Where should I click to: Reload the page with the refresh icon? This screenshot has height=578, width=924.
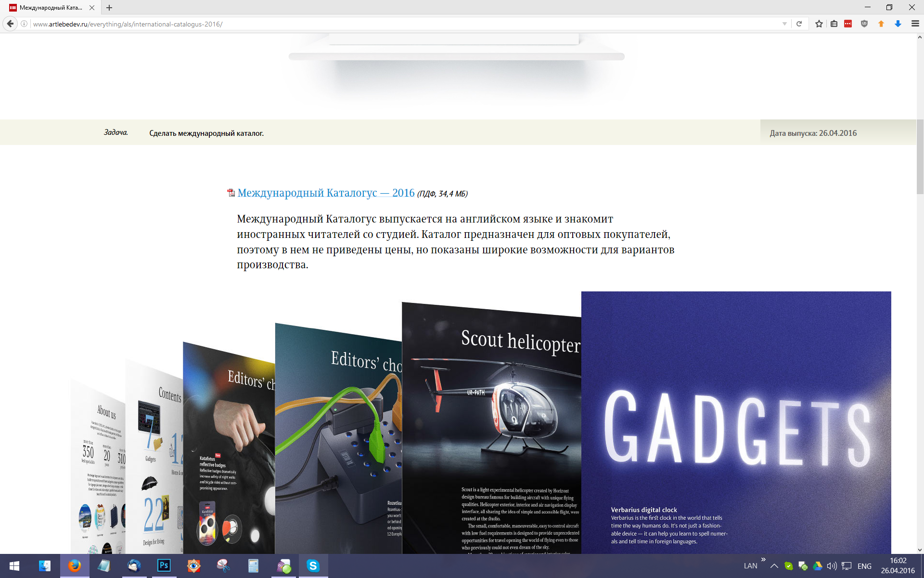coord(799,24)
